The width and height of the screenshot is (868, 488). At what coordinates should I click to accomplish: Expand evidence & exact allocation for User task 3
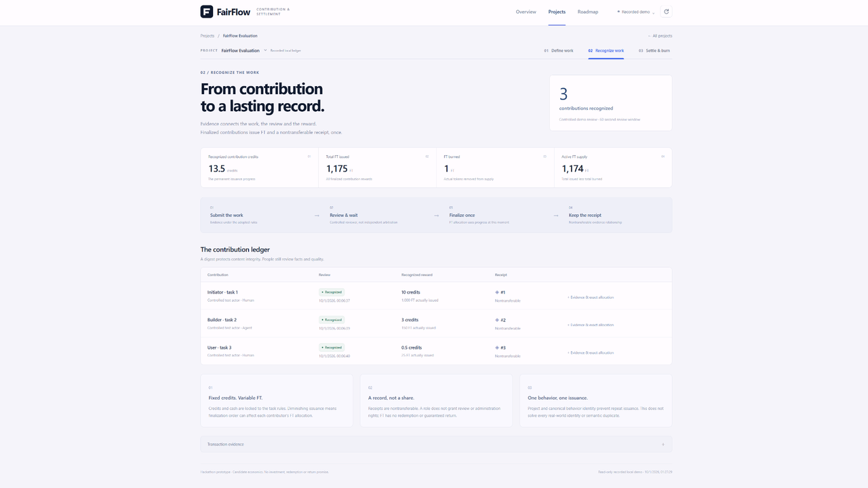click(x=591, y=352)
